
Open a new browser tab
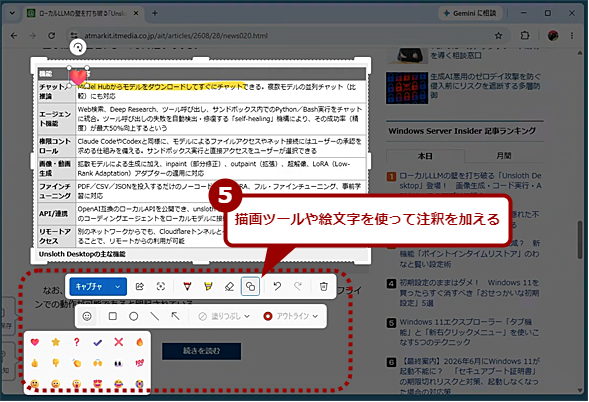(155, 13)
